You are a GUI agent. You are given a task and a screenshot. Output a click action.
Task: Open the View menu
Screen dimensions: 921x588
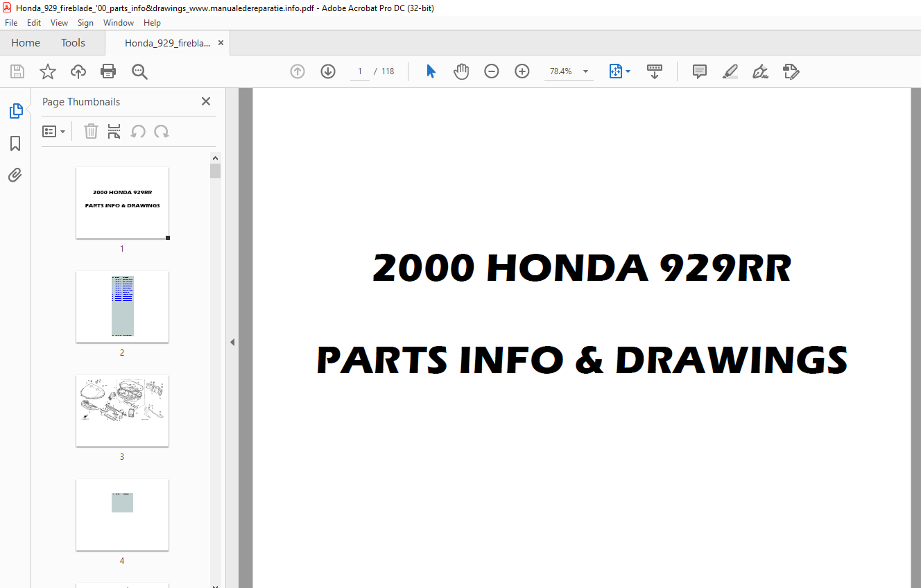(x=60, y=23)
